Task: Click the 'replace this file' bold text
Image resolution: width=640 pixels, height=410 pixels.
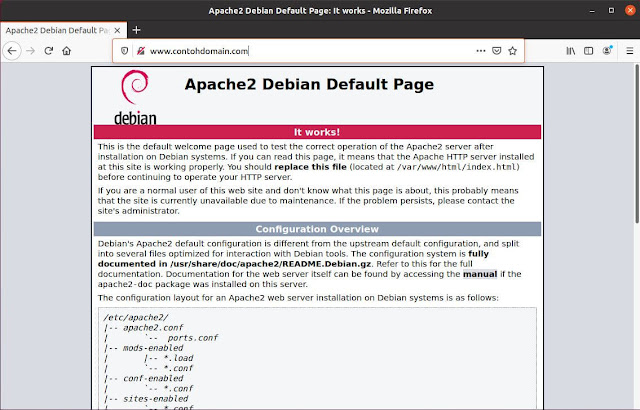Action: coord(310,167)
